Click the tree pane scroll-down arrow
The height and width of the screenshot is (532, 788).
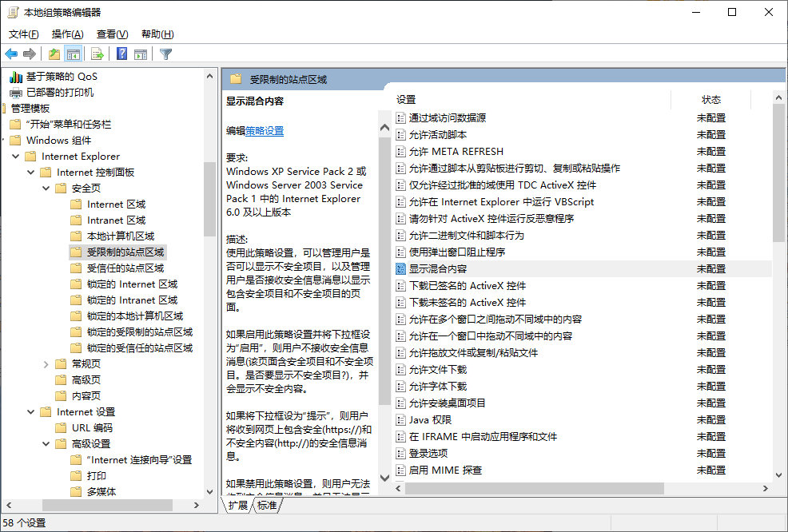point(209,492)
